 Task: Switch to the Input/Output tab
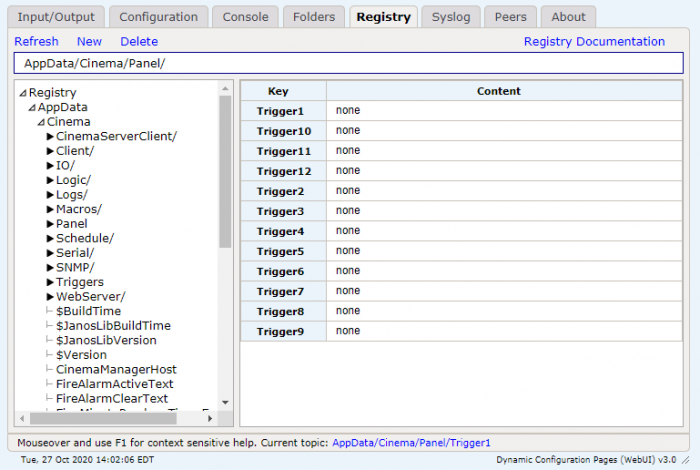coord(56,17)
